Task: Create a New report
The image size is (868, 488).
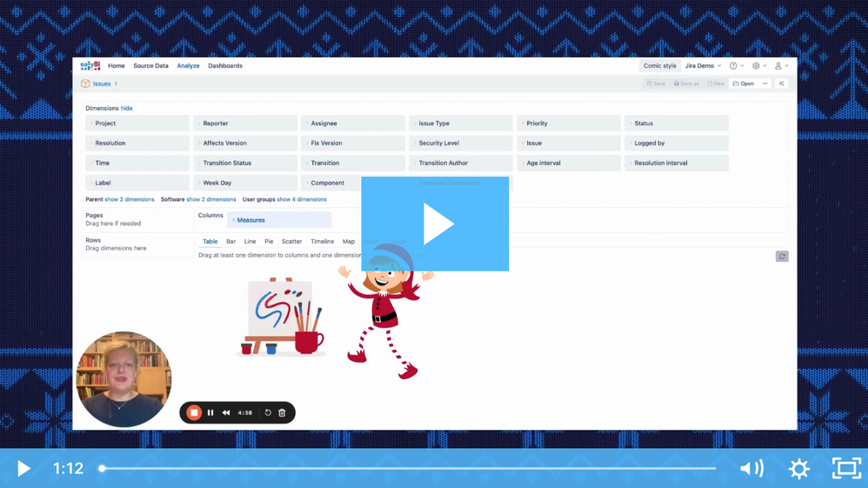Action: 716,84
